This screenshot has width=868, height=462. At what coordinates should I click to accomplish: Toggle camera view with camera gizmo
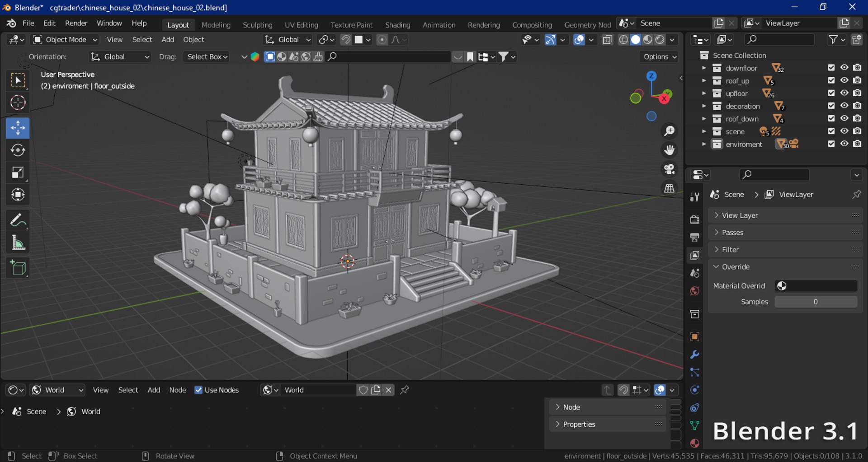669,169
